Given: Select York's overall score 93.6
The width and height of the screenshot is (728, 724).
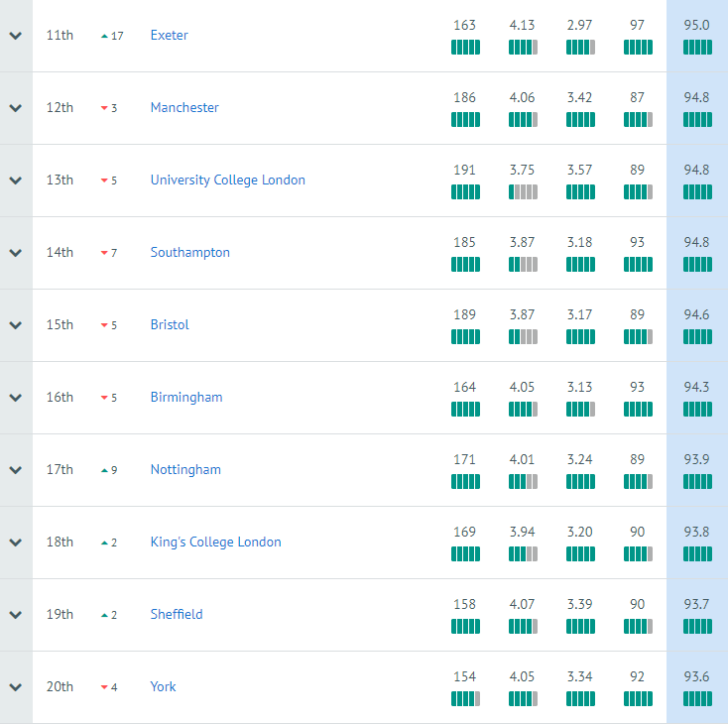Looking at the screenshot, I should 696,677.
